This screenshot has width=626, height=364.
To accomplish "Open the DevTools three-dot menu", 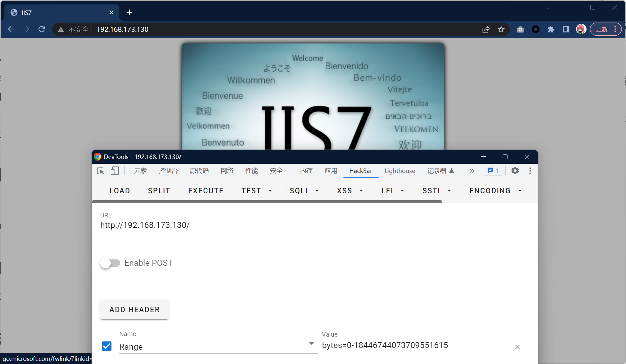I will click(530, 171).
